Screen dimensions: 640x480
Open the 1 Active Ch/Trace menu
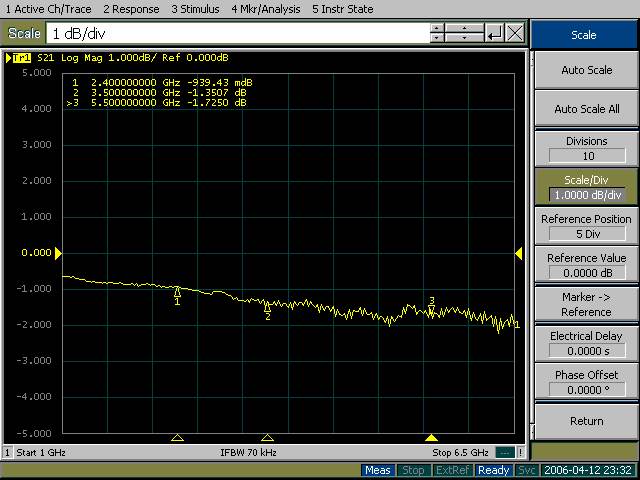point(48,9)
